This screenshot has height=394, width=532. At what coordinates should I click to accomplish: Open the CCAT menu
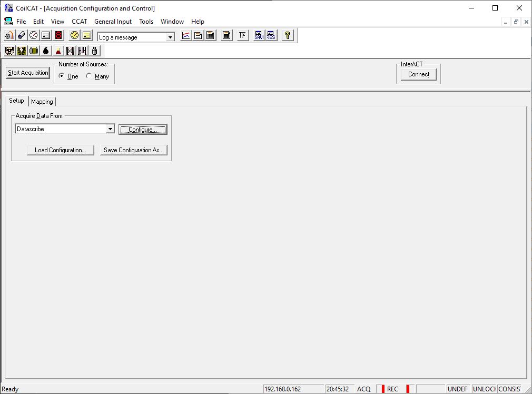79,22
